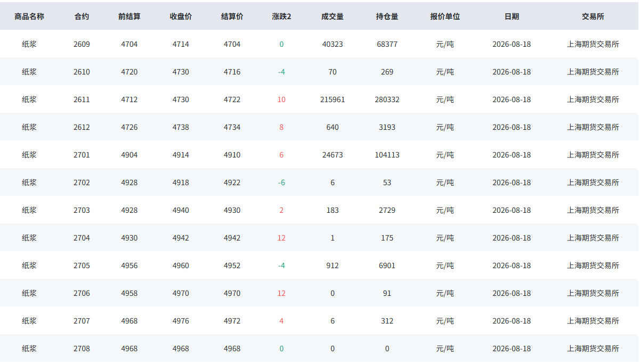This screenshot has width=641, height=364.
Task: Click contract 2611 in the table
Action: tap(82, 100)
